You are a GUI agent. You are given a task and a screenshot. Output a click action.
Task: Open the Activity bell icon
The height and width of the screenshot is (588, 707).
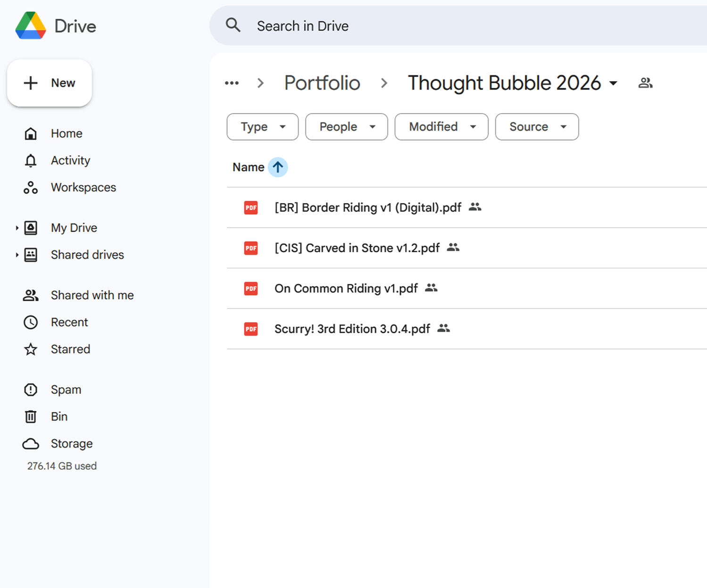[x=31, y=161]
